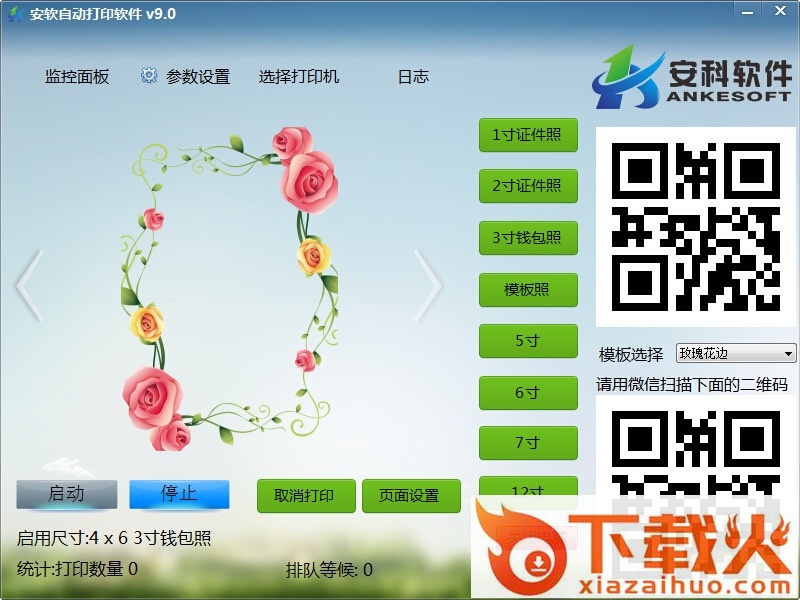800x600 pixels.
Task: Close the 安软自动打印软件 window
Action: click(780, 11)
